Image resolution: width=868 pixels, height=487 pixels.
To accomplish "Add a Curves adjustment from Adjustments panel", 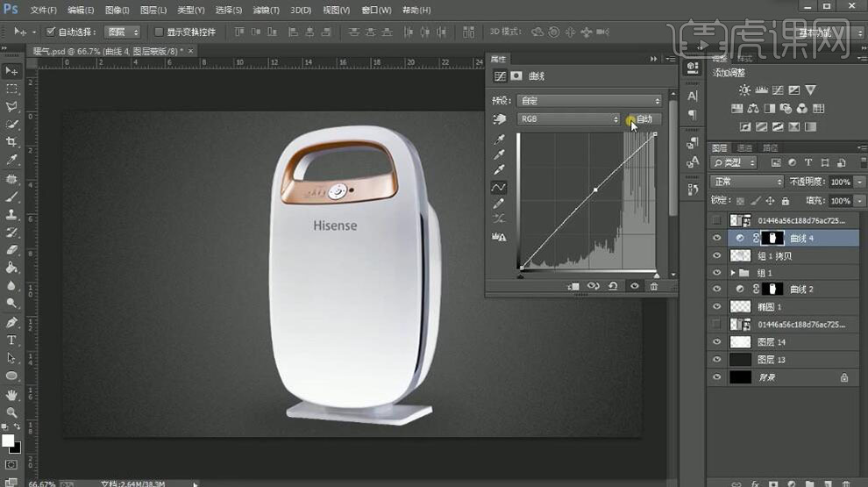I will click(778, 90).
